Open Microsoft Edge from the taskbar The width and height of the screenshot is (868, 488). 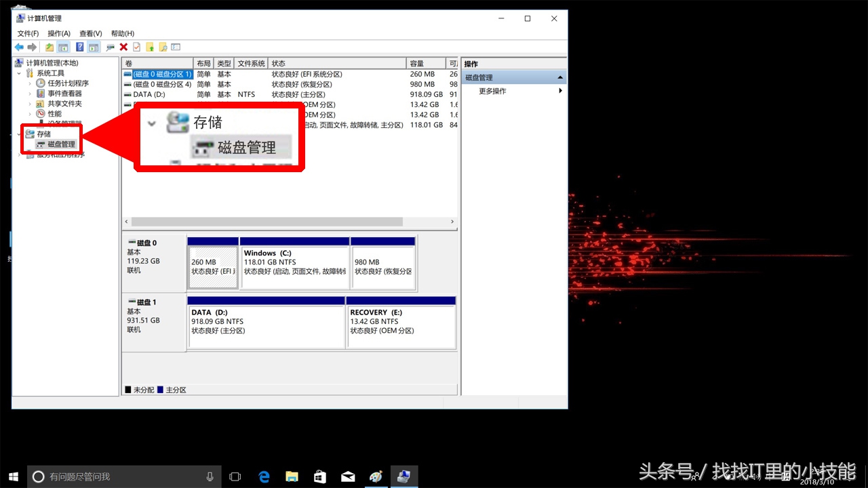pyautogui.click(x=264, y=476)
